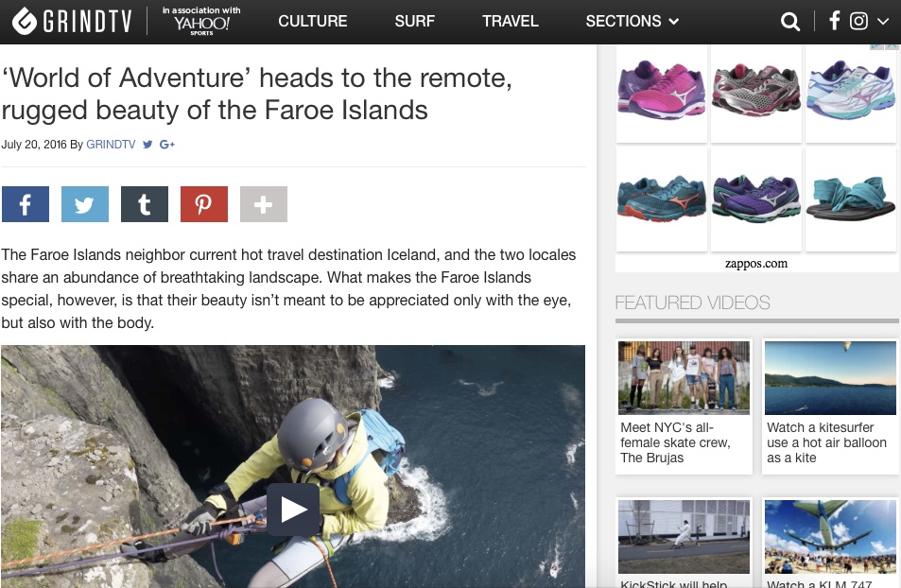901x588 pixels.
Task: Share article on Tumblr
Action: [x=145, y=204]
